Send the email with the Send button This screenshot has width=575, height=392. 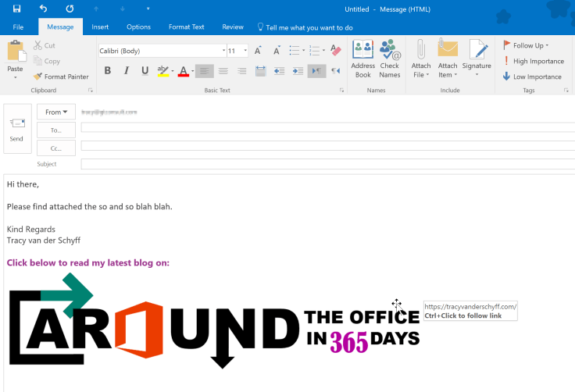click(16, 129)
